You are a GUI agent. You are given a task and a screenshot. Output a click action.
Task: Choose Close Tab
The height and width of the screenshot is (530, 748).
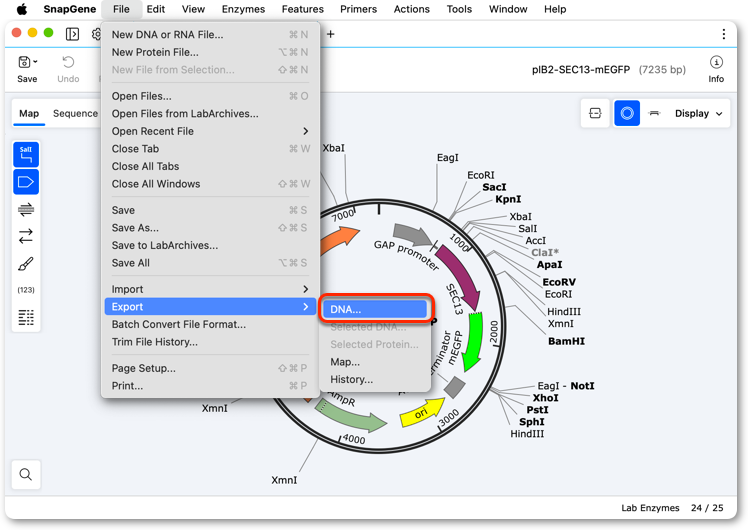210,149
